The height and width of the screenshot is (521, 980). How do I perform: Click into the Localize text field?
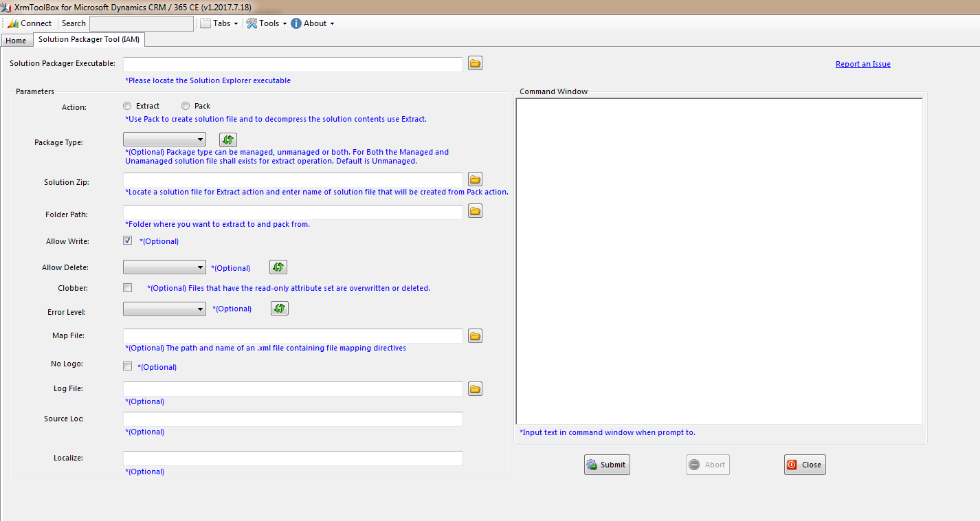[293, 458]
